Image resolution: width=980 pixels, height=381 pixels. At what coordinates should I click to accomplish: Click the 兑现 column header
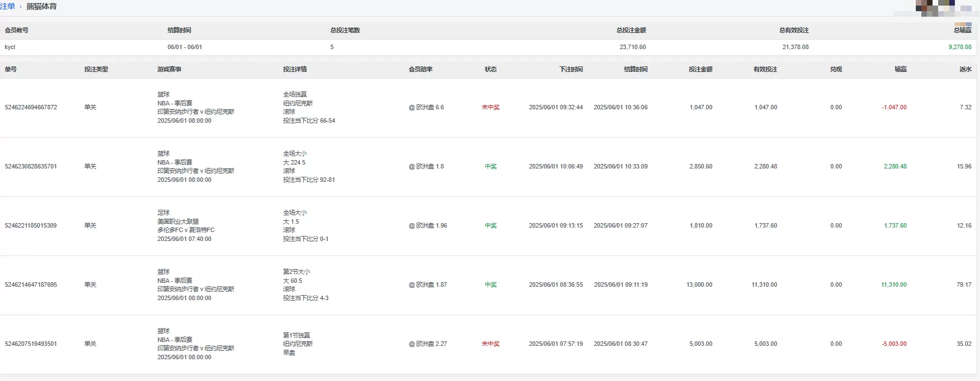[836, 69]
